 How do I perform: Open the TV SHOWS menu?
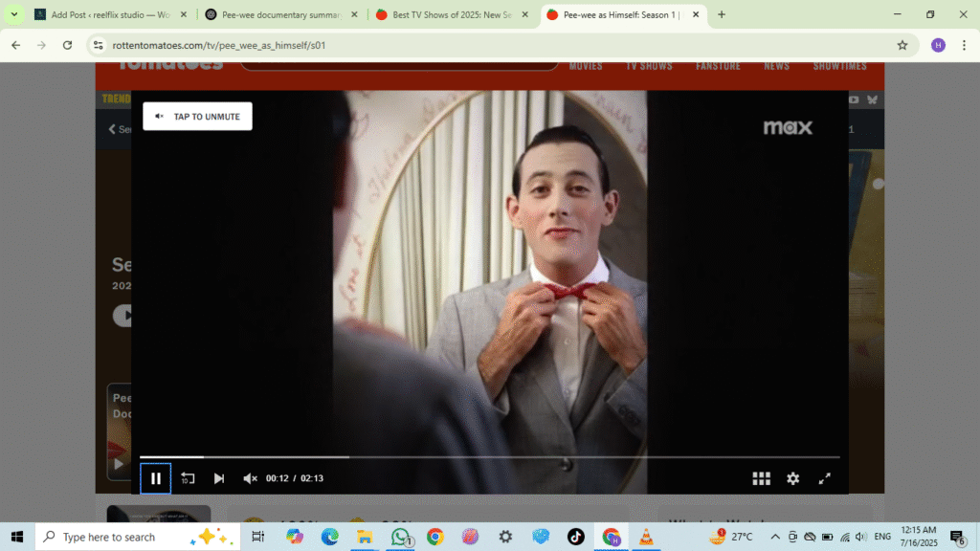point(649,66)
